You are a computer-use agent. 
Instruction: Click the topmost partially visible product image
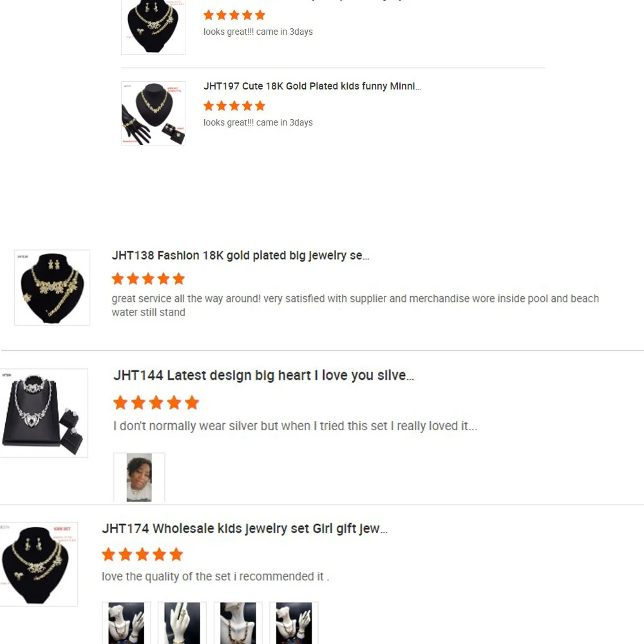point(153,27)
